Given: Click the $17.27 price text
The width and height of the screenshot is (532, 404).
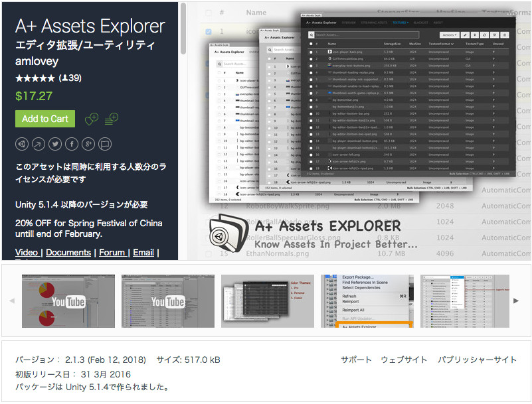Looking at the screenshot, I should pos(34,96).
